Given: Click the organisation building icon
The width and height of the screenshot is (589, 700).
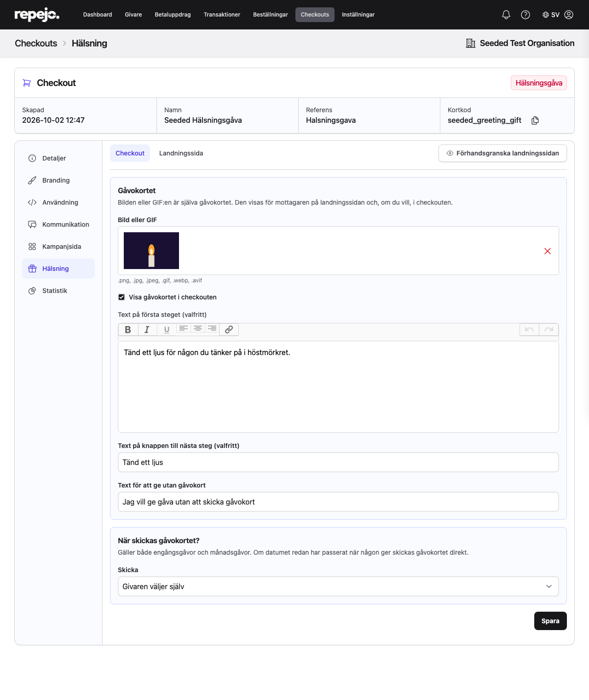Looking at the screenshot, I should point(471,43).
